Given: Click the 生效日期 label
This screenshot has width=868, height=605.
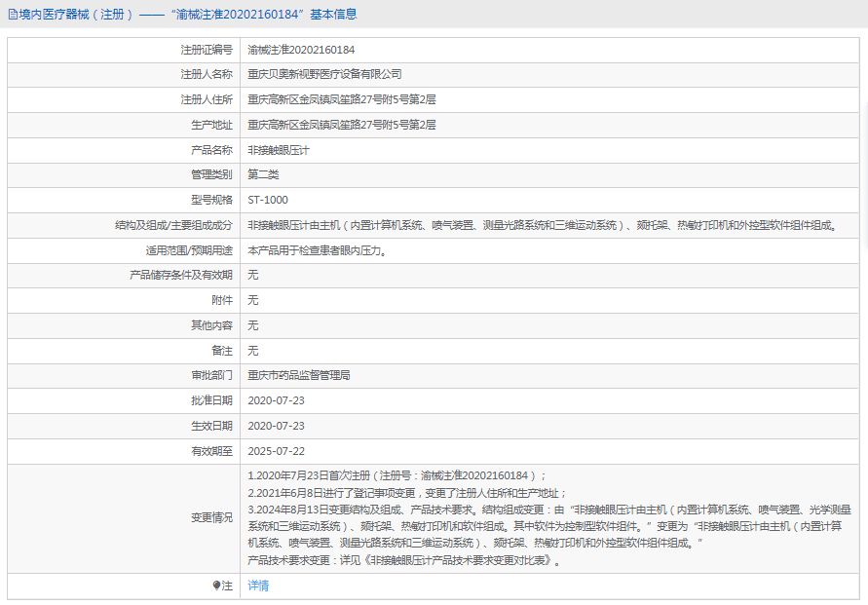Looking at the screenshot, I should point(212,426).
